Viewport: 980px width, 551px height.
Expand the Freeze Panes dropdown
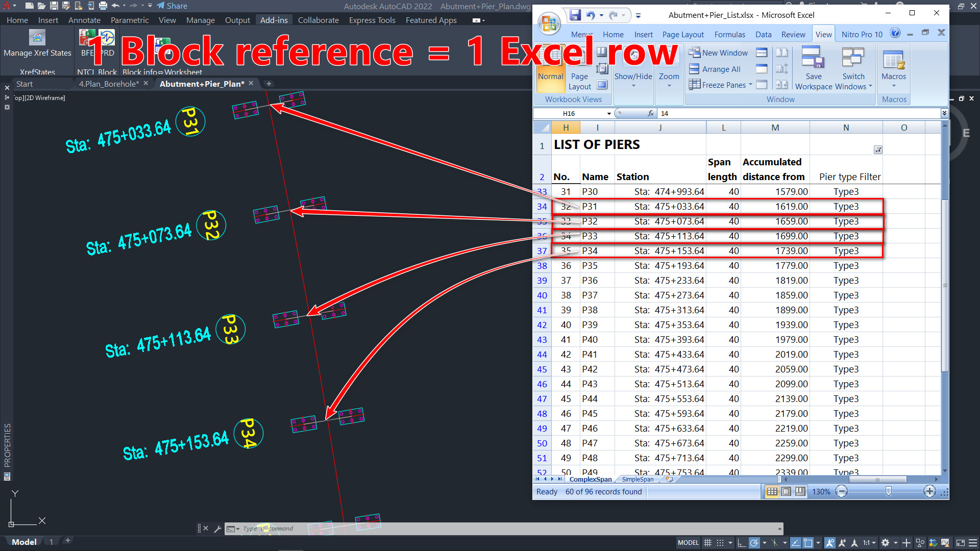750,85
